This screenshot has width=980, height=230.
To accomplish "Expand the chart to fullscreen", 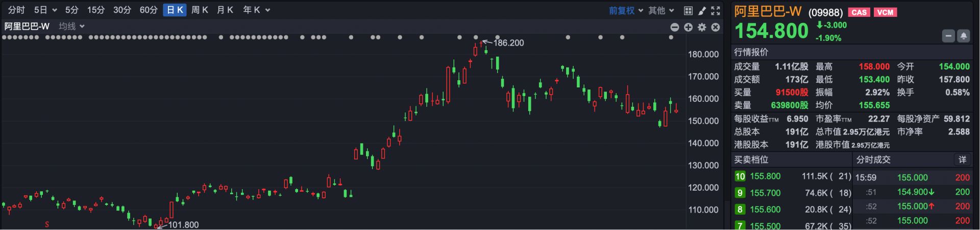I will [x=716, y=10].
